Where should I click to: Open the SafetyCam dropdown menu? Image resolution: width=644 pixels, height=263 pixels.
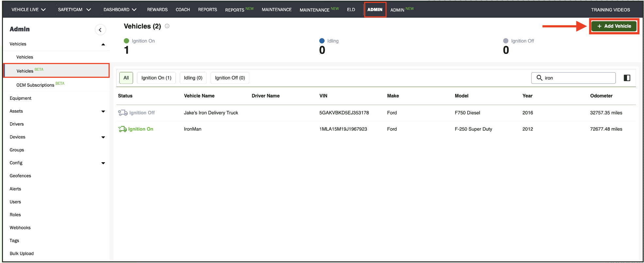[x=75, y=9]
